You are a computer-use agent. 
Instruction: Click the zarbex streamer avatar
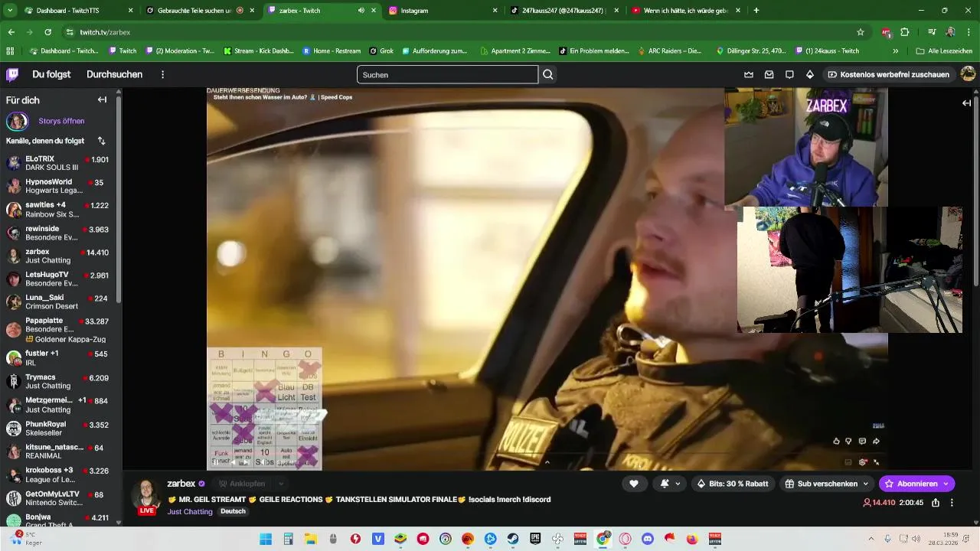pyautogui.click(x=146, y=494)
